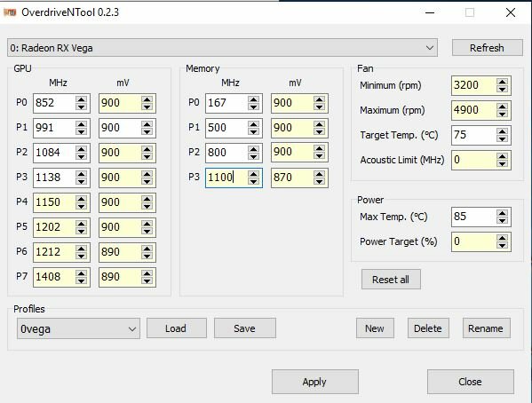Decrease GPU P3 MHz value 1138 down arrow
Viewport: 532px width, 403px height.
82,181
